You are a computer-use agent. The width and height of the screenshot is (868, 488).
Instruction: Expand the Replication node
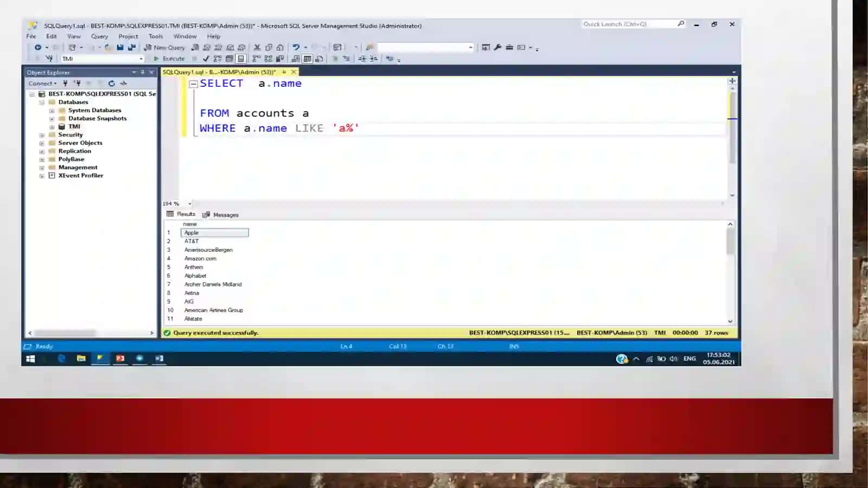42,151
